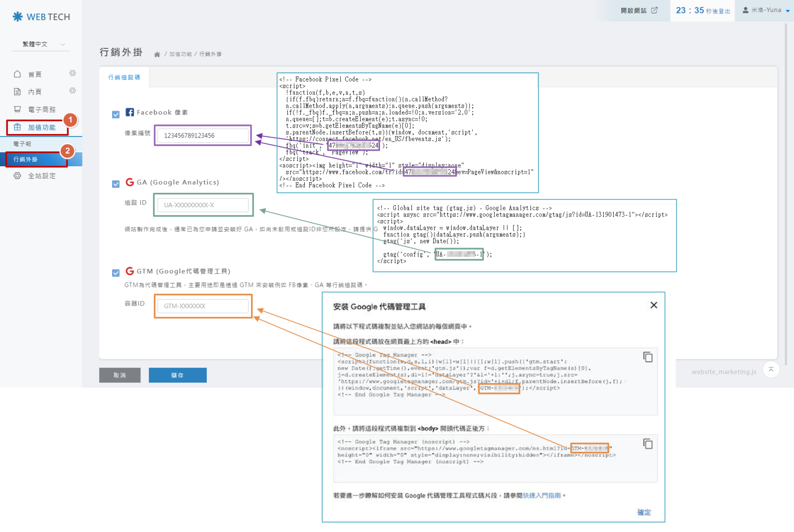This screenshot has width=794, height=532.
Task: Close the GTM install dialog
Action: 654,305
